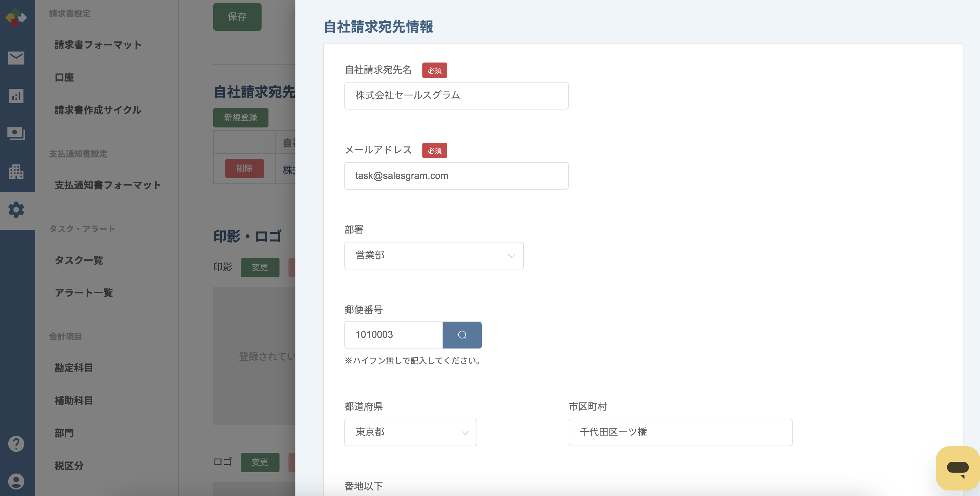Open the settings gear icon

[16, 210]
